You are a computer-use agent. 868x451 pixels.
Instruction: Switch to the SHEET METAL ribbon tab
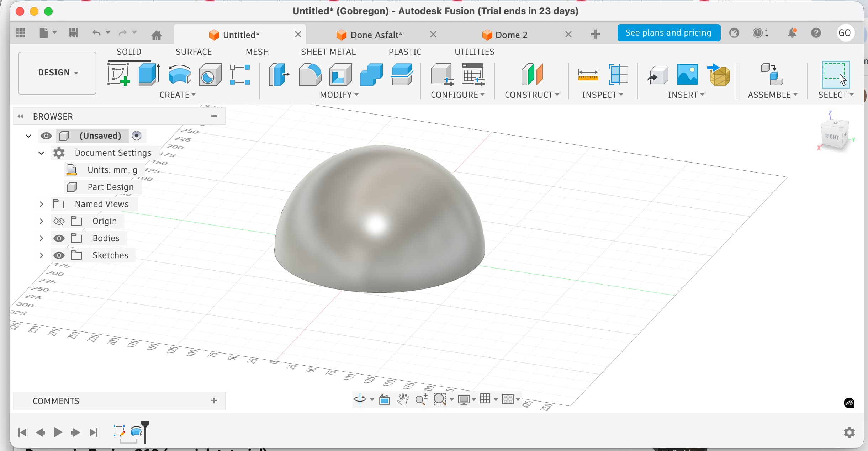[328, 52]
